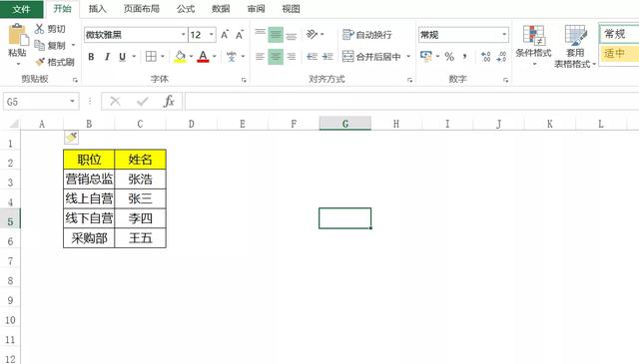Open Format as Table (套用表格格式)

pyautogui.click(x=575, y=46)
